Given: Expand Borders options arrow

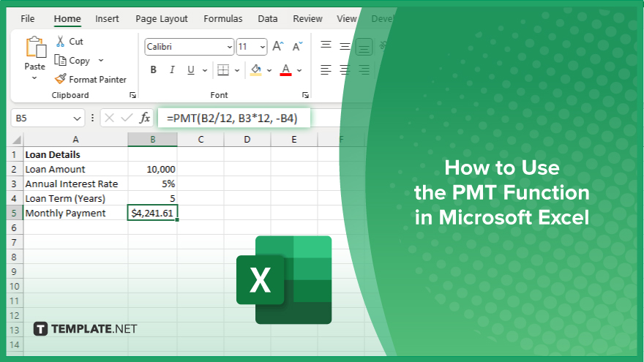Looking at the screenshot, I should pyautogui.click(x=237, y=71).
